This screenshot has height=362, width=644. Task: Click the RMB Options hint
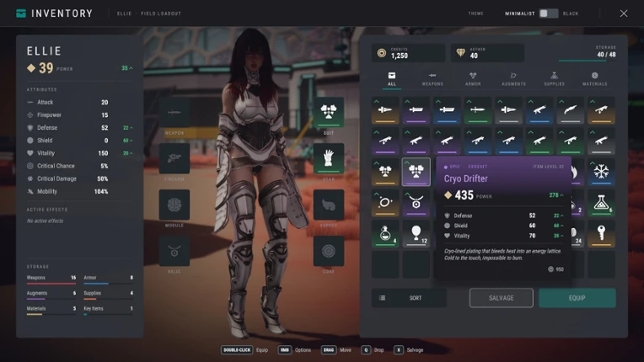click(294, 350)
